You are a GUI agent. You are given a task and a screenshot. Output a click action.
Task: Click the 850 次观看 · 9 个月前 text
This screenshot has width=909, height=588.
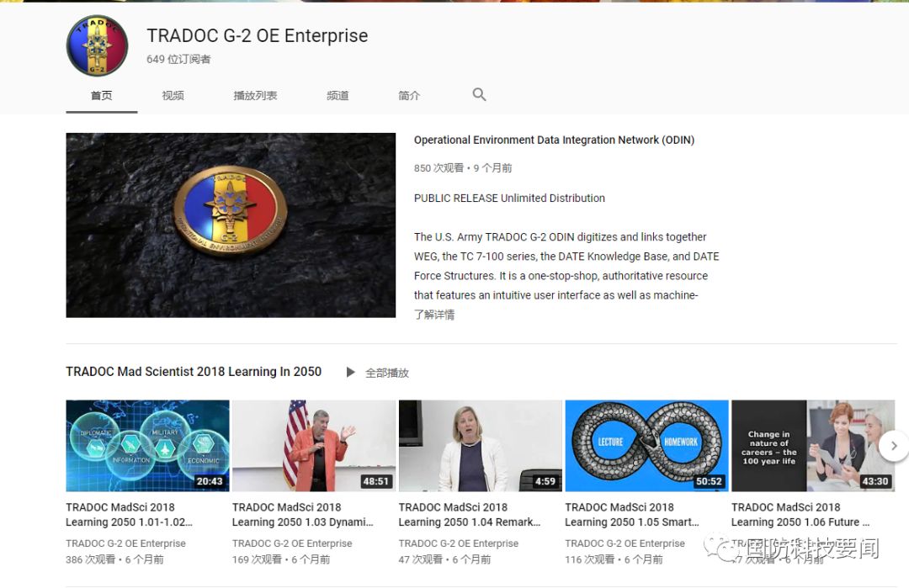point(463,168)
